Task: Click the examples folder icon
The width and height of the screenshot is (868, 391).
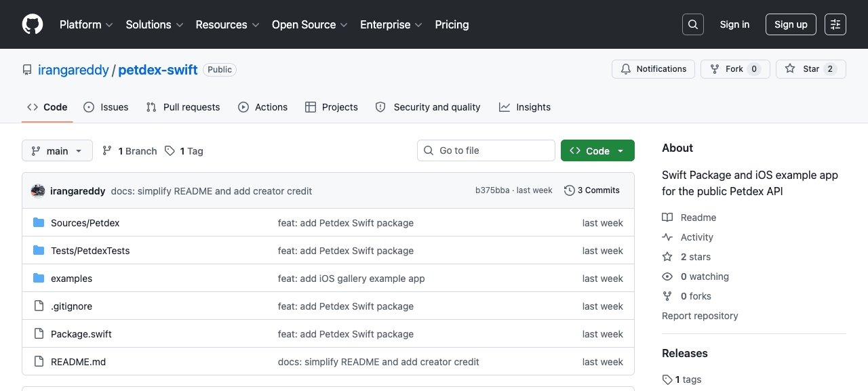Action: tap(39, 279)
